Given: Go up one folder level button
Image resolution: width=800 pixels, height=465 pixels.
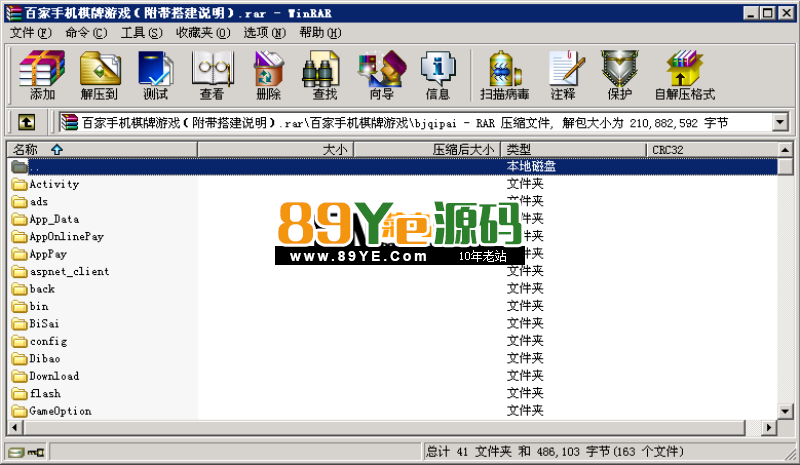Looking at the screenshot, I should point(27,123).
